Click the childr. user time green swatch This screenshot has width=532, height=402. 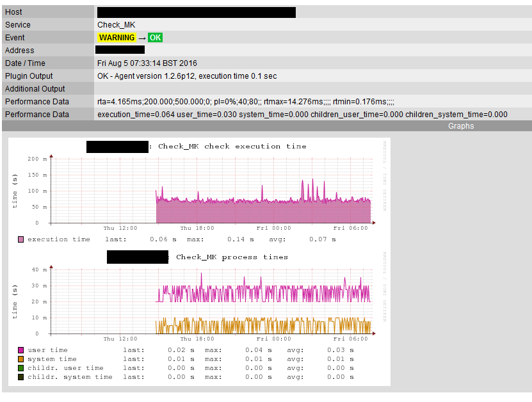(21, 368)
